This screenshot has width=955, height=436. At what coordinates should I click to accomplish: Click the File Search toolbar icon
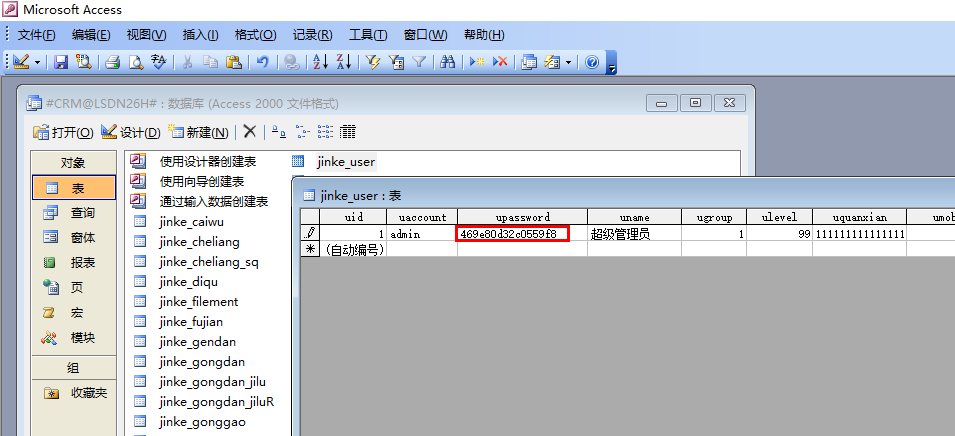(x=83, y=62)
